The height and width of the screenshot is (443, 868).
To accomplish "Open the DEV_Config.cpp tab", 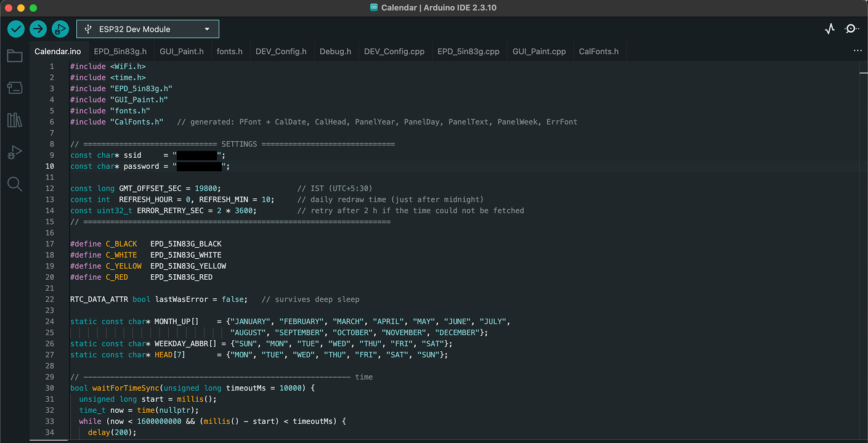I will 394,52.
